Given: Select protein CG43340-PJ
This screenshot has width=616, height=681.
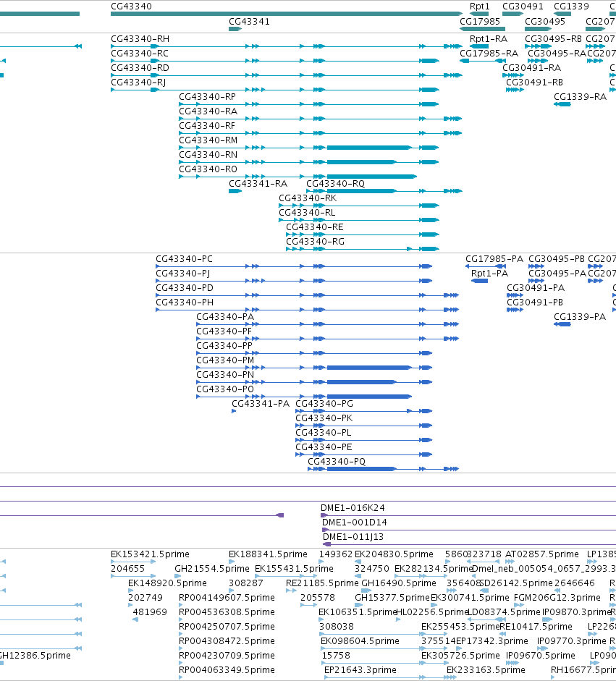Looking at the screenshot, I should click(183, 274).
